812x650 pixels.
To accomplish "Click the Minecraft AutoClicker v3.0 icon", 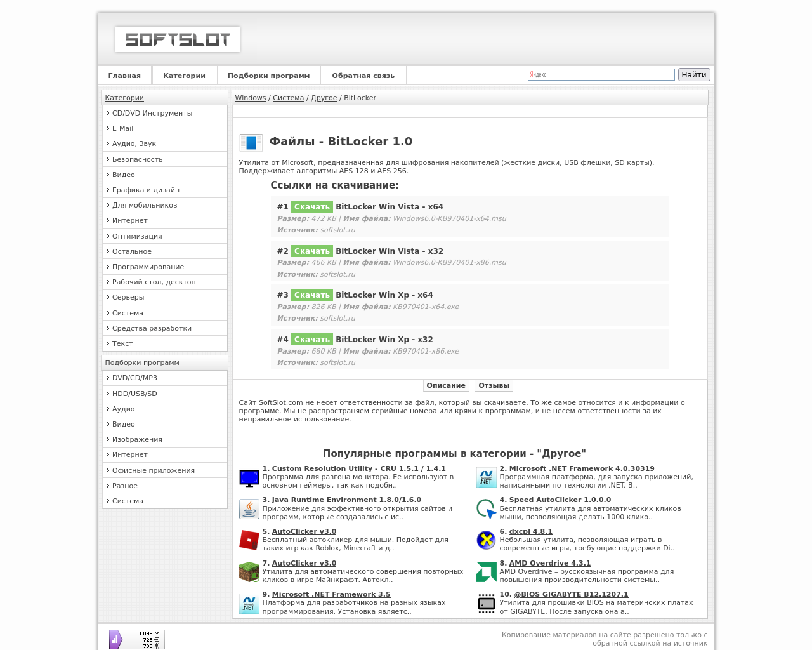I will [249, 572].
